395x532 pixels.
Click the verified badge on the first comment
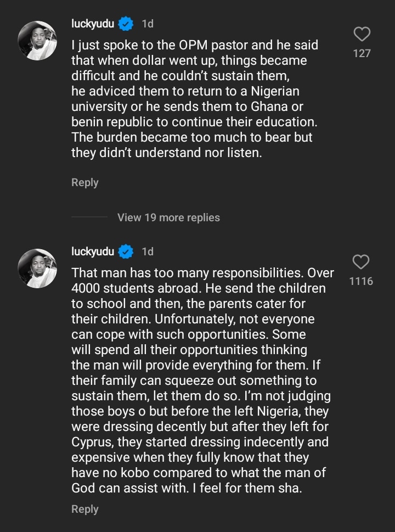coord(126,24)
